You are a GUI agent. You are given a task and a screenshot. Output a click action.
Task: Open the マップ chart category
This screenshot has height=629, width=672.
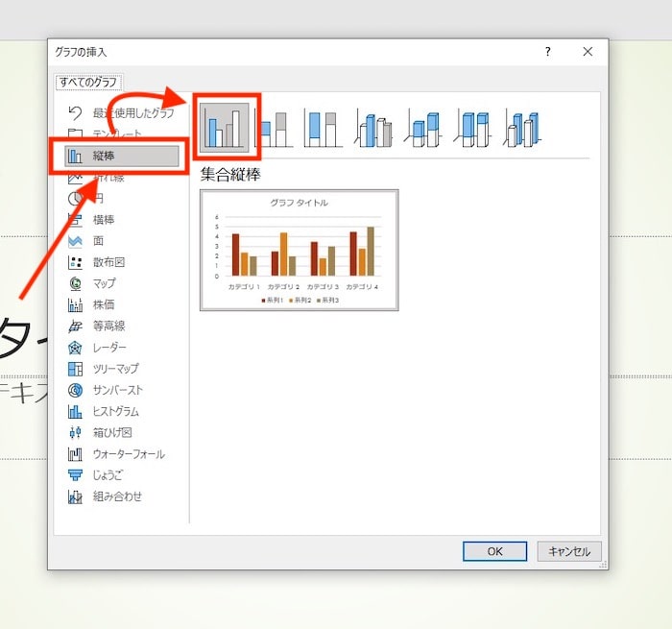click(104, 283)
